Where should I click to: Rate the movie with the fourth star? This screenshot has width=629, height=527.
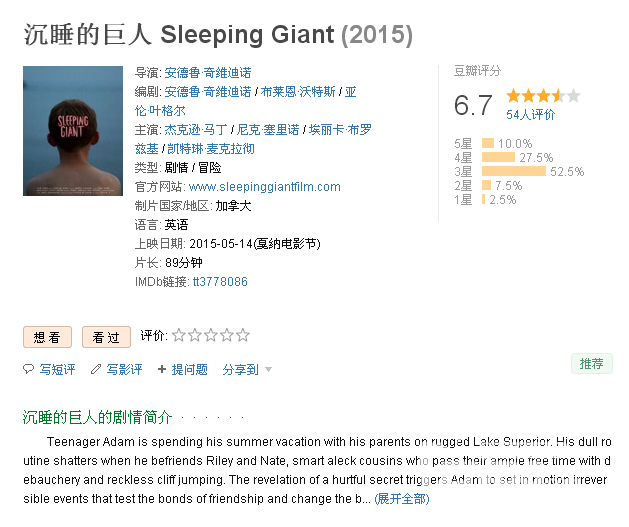coord(227,335)
